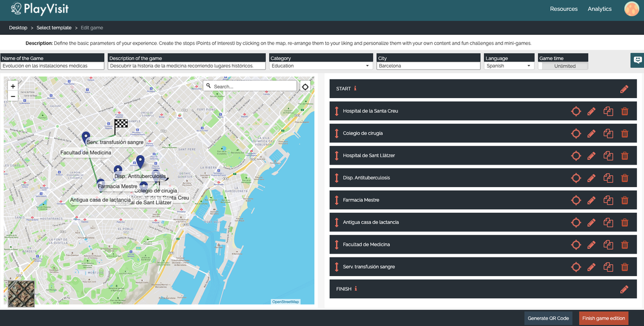Screen dimensions: 644x326
Task: Edit the FINISH section
Action: (x=624, y=289)
